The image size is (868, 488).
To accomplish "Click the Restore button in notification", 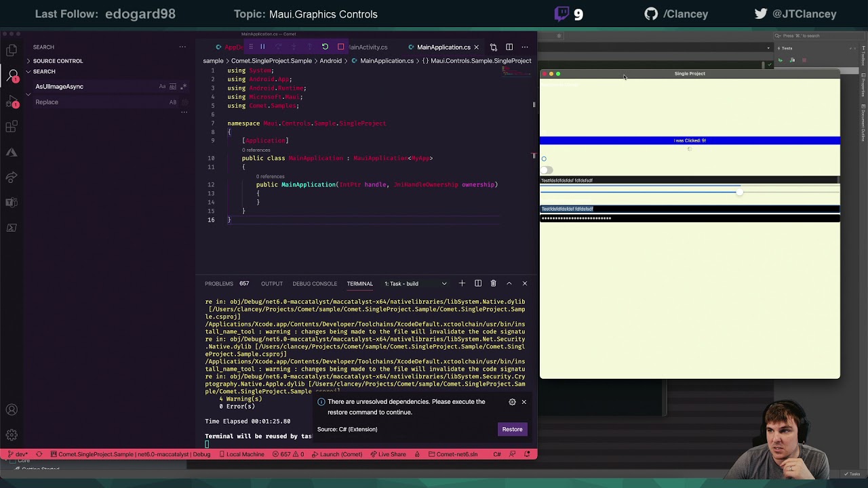I will [512, 429].
